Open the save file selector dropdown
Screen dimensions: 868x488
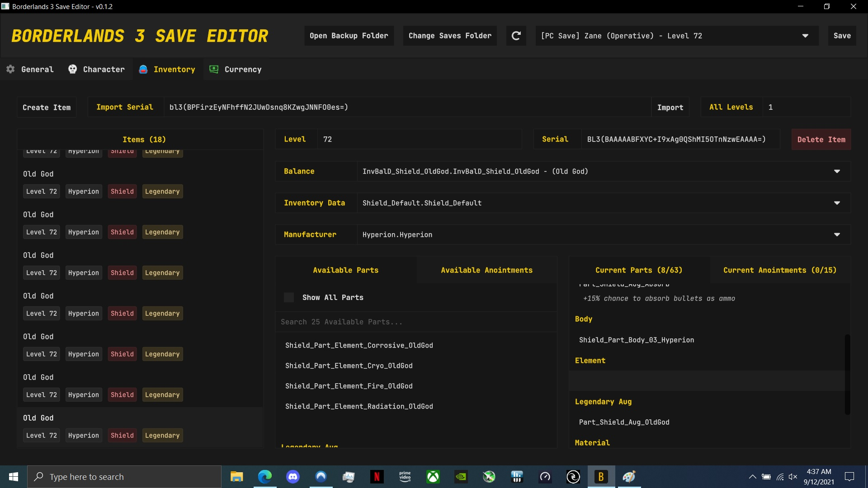click(x=806, y=36)
